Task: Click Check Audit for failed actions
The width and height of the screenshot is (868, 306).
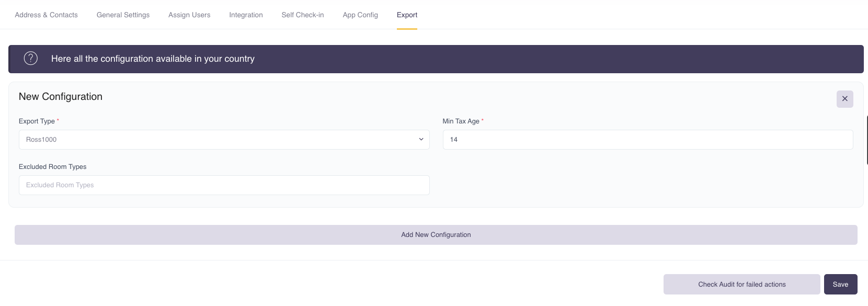Action: [741, 285]
